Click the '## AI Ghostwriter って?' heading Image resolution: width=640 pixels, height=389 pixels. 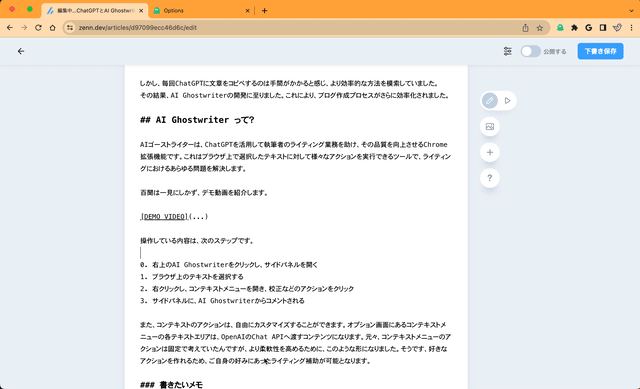point(197,120)
